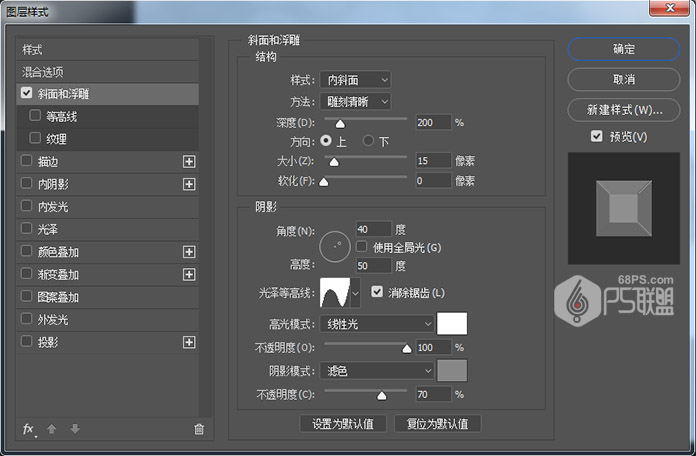This screenshot has width=696, height=456.
Task: Click the move effect up arrow
Action: pos(51,429)
